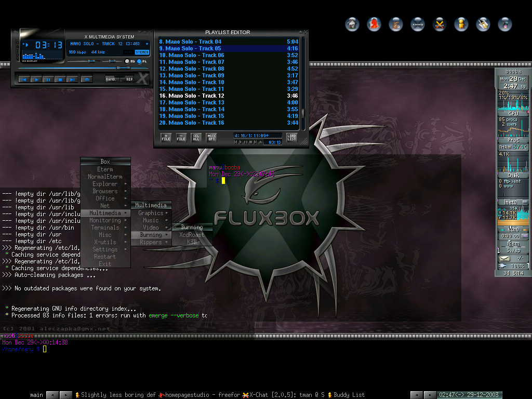This screenshot has height=399, width=532.
Task: Click the XMMS play button
Action: click(x=36, y=79)
